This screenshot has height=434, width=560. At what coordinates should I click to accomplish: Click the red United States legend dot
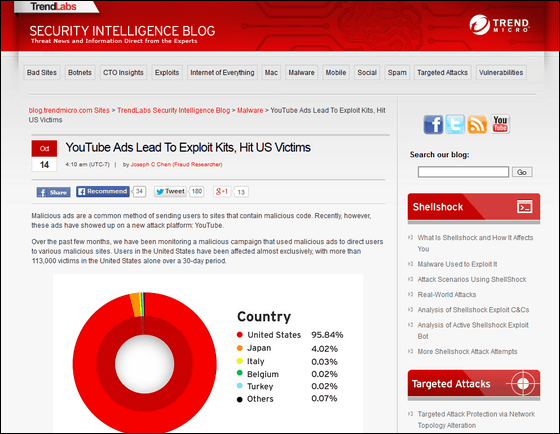coord(240,335)
